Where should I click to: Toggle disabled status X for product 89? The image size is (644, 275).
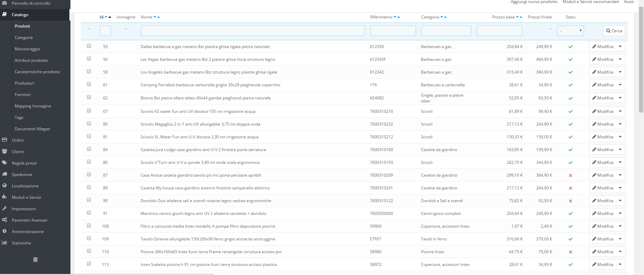point(571,188)
